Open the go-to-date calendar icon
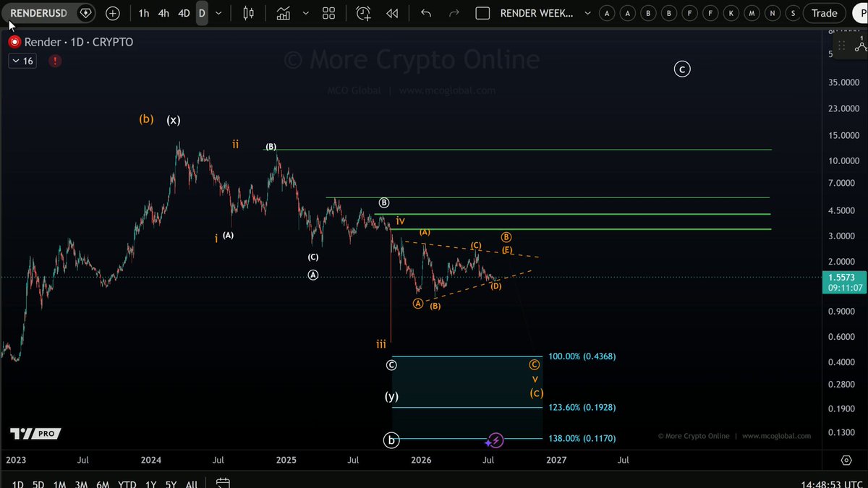The width and height of the screenshot is (868, 488). tap(223, 484)
